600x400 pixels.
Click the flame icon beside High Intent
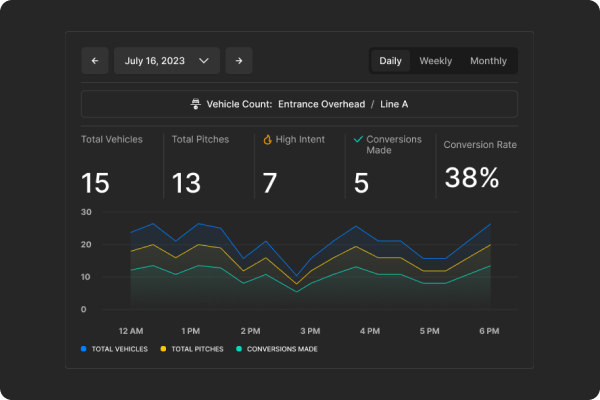point(267,139)
